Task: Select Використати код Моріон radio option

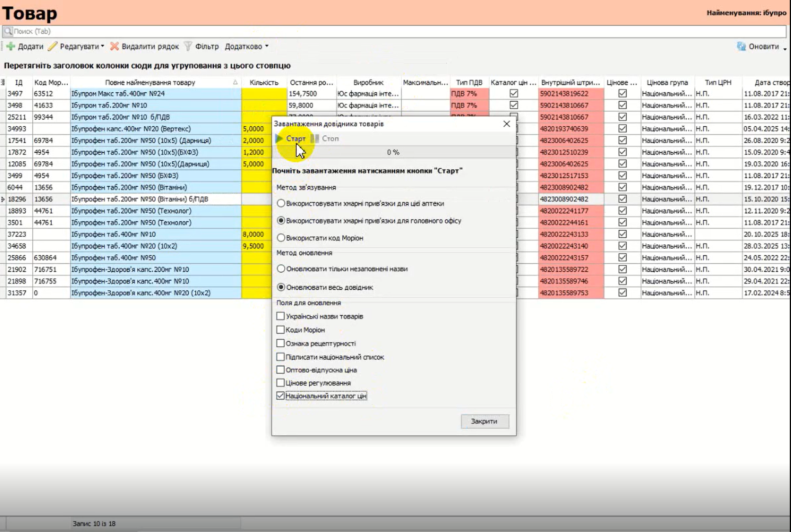Action: (x=281, y=238)
